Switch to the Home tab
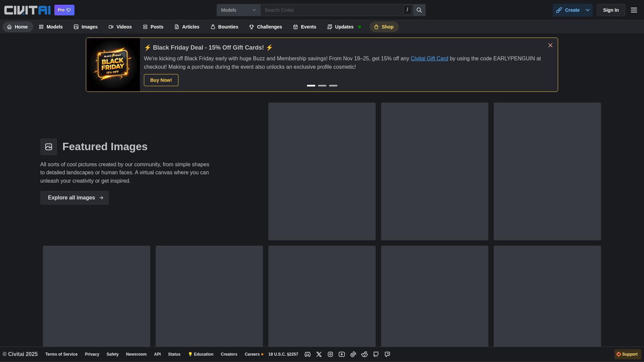This screenshot has width=644, height=362. (18, 27)
